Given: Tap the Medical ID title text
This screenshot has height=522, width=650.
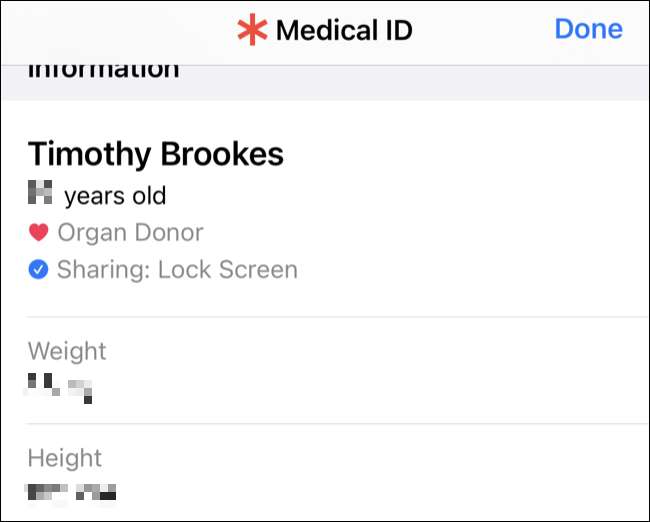Looking at the screenshot, I should 343,30.
